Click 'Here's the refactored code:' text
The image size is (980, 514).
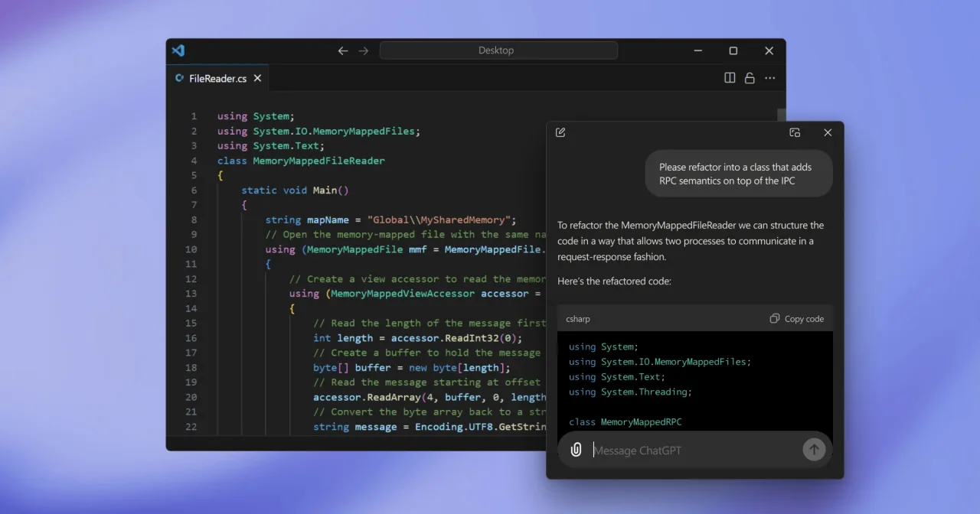tap(614, 281)
